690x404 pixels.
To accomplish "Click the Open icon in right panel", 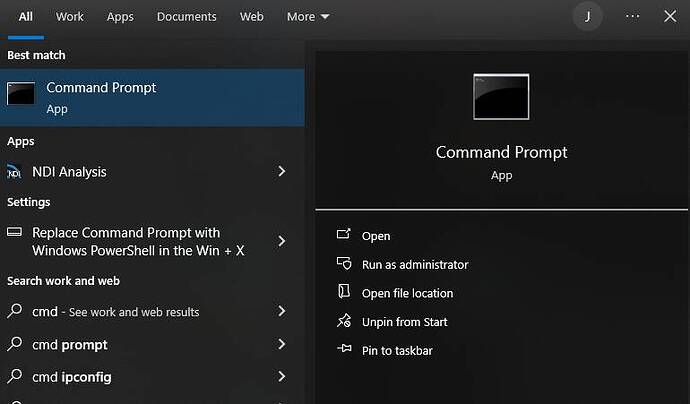I will coord(344,236).
